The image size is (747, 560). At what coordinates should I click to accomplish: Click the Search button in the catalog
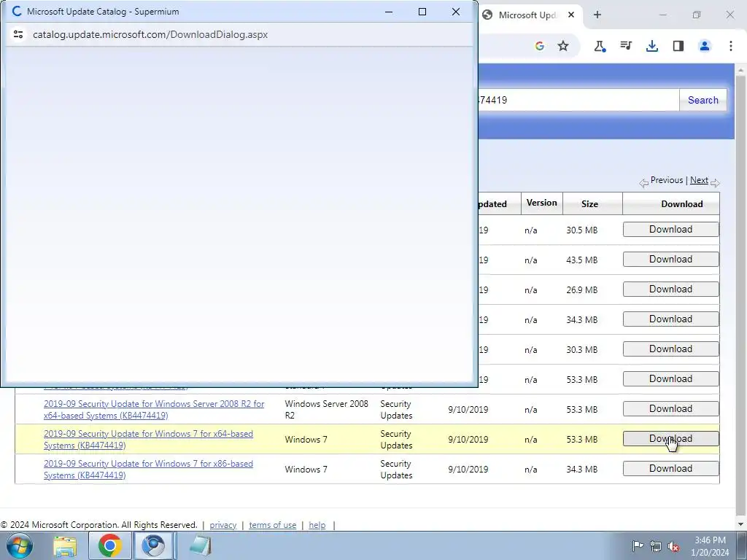click(x=703, y=100)
